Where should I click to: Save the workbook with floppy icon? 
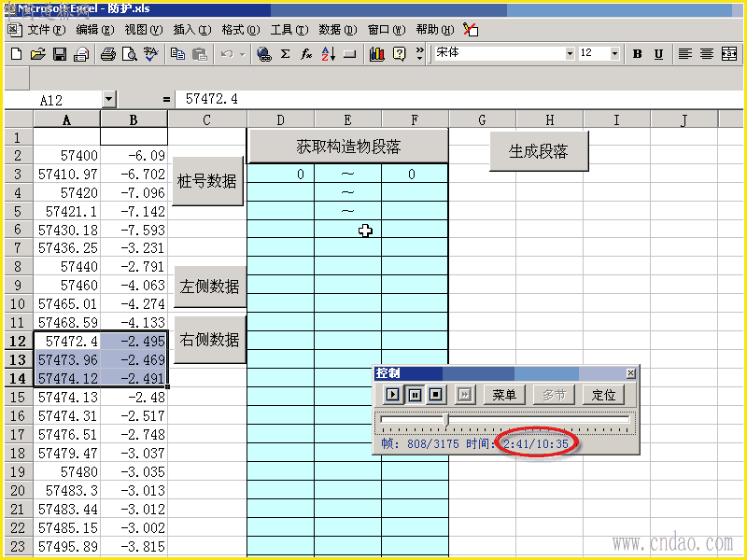point(60,54)
